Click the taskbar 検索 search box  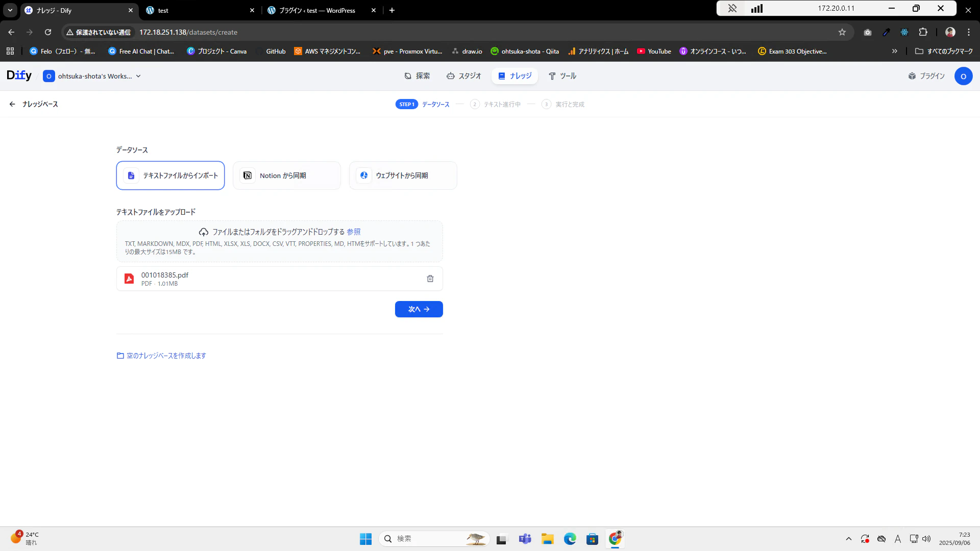click(x=434, y=539)
